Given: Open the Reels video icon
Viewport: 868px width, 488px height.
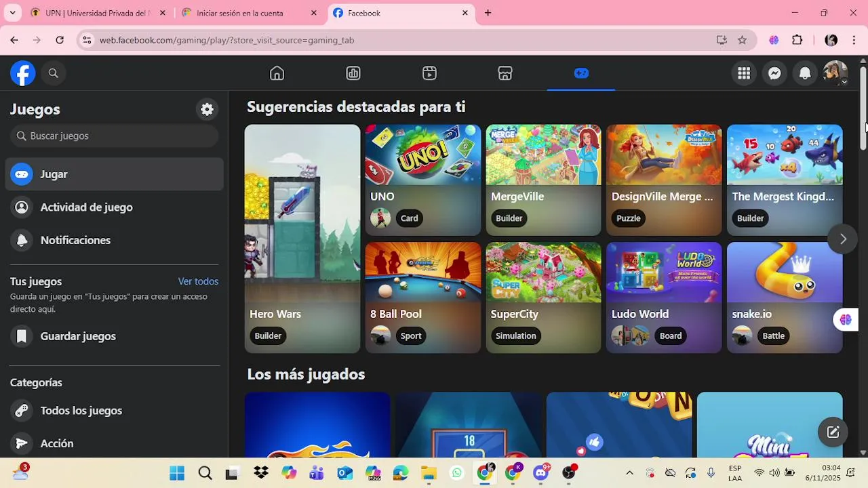Looking at the screenshot, I should 429,73.
